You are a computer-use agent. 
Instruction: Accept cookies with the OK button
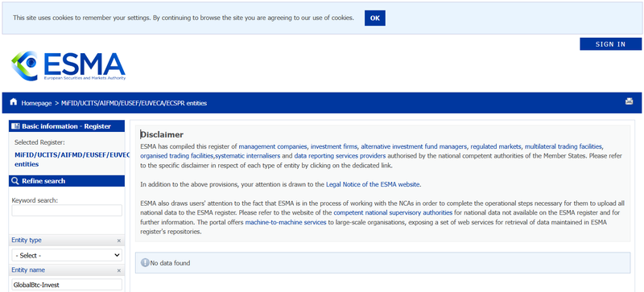coord(375,18)
